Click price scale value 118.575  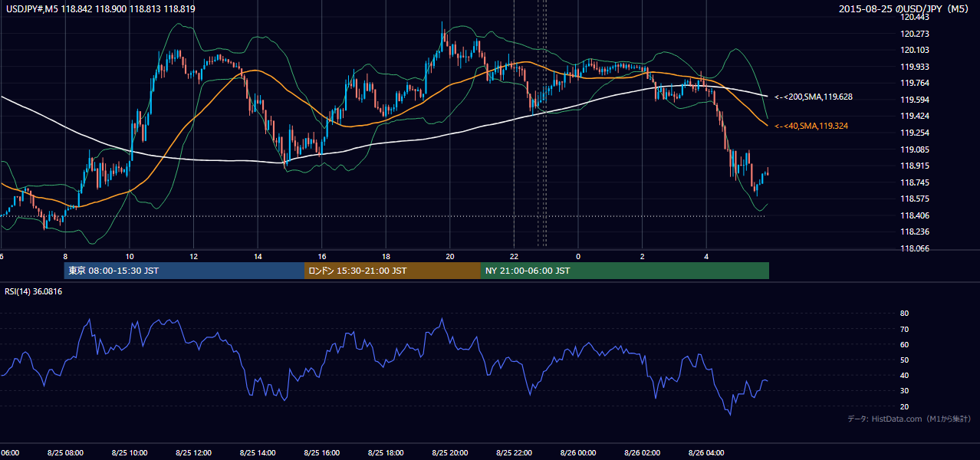(916, 199)
